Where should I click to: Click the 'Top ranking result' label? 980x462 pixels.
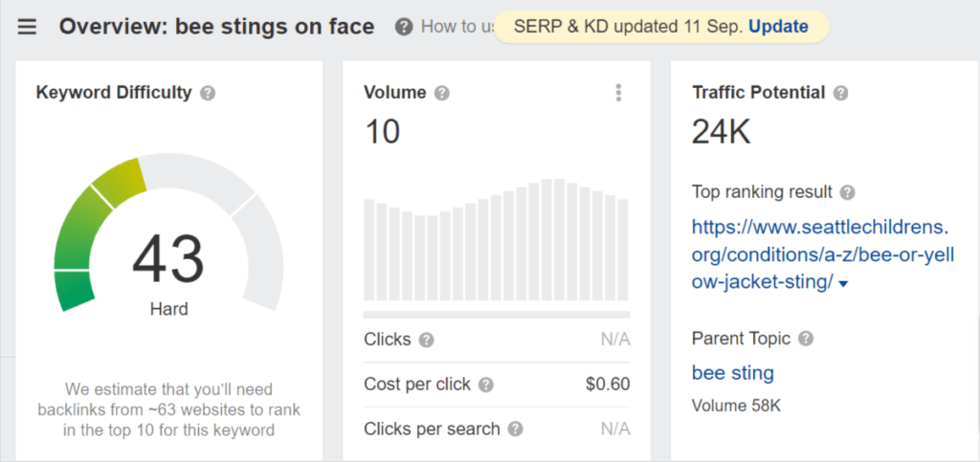pyautogui.click(x=762, y=191)
